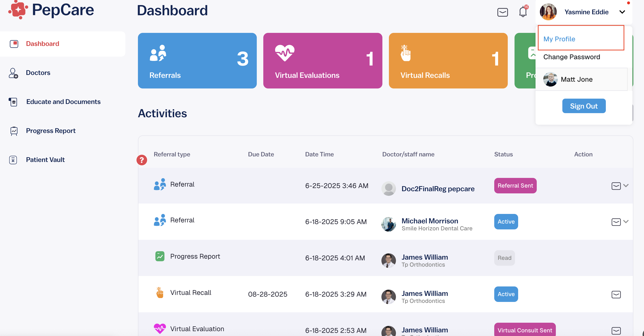
Task: Go to Dashboard in sidebar
Action: [63, 44]
